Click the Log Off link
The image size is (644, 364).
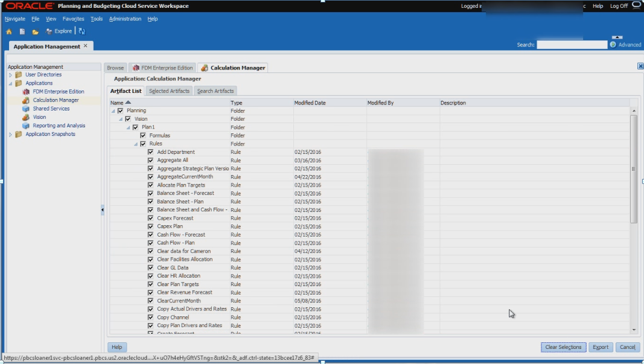619,6
